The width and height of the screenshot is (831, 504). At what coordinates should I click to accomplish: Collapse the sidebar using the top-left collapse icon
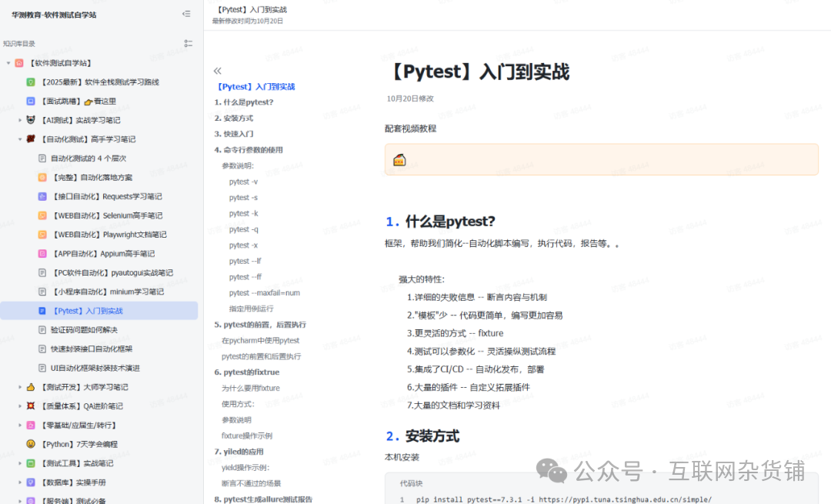coord(185,13)
